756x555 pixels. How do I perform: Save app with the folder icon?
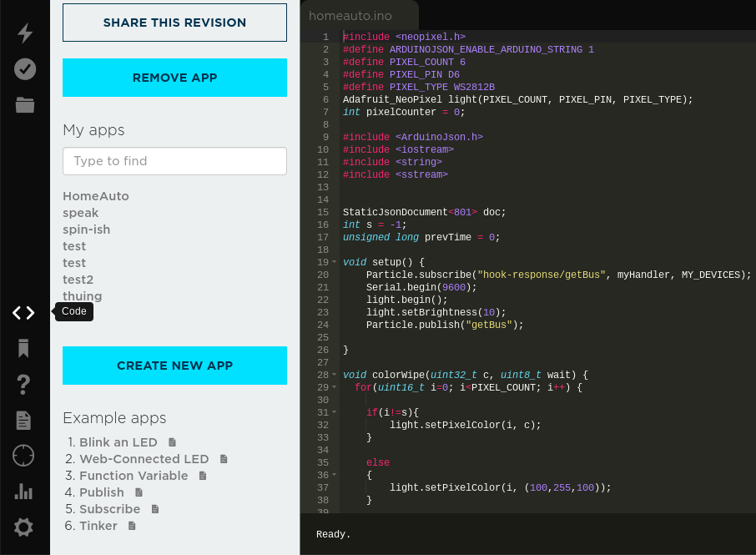[24, 104]
